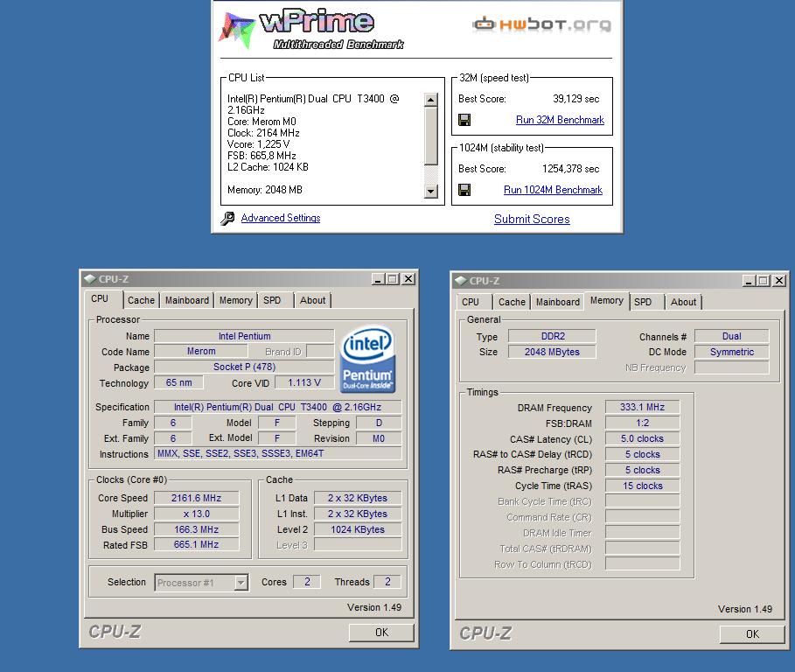795x672 pixels.
Task: Click the Instructions field listing MMX, SSE
Action: 278,453
